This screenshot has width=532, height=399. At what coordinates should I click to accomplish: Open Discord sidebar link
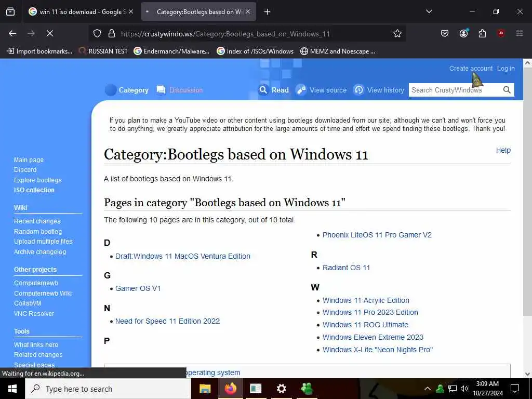tap(25, 170)
